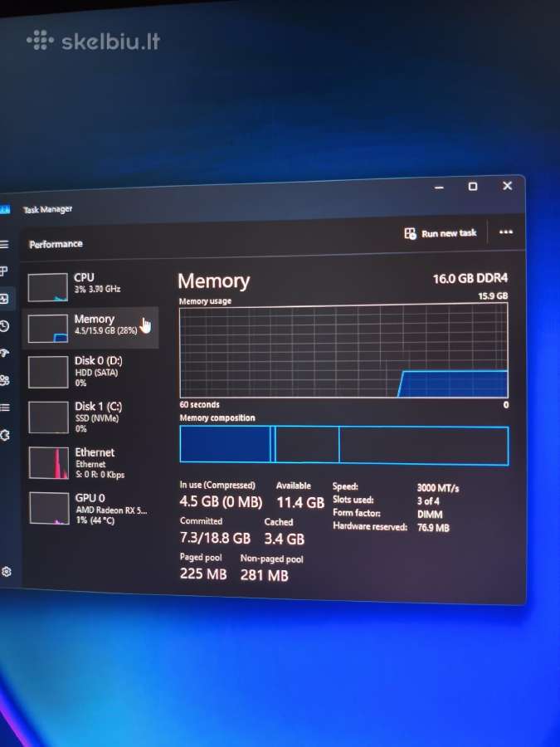Image resolution: width=560 pixels, height=747 pixels.
Task: Click the Committed 7.3/18.8 GB value
Action: tap(215, 538)
